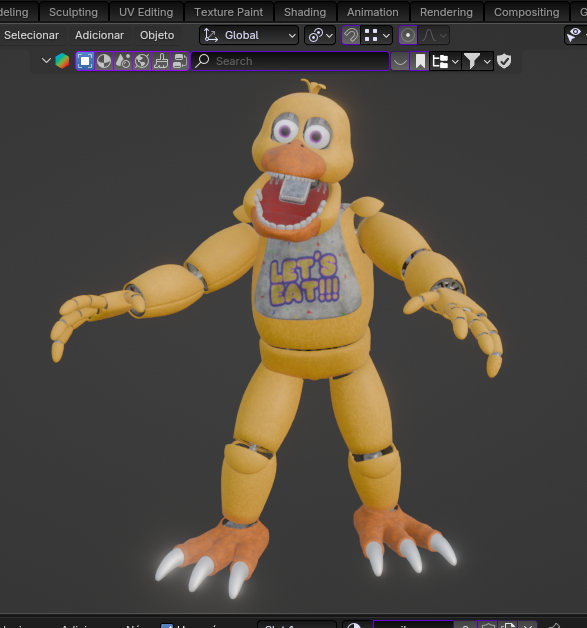The width and height of the screenshot is (587, 628).
Task: Open the Shading workspace tab
Action: point(305,12)
